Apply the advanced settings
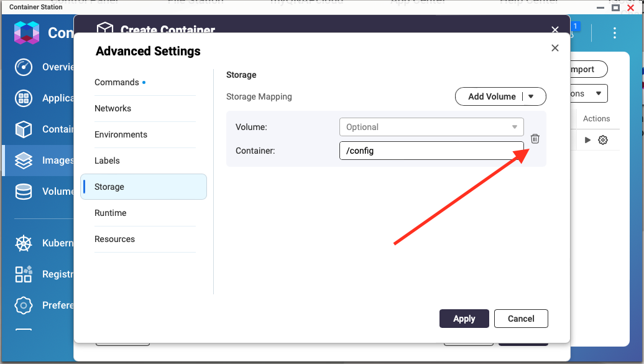The width and height of the screenshot is (644, 364). (464, 319)
